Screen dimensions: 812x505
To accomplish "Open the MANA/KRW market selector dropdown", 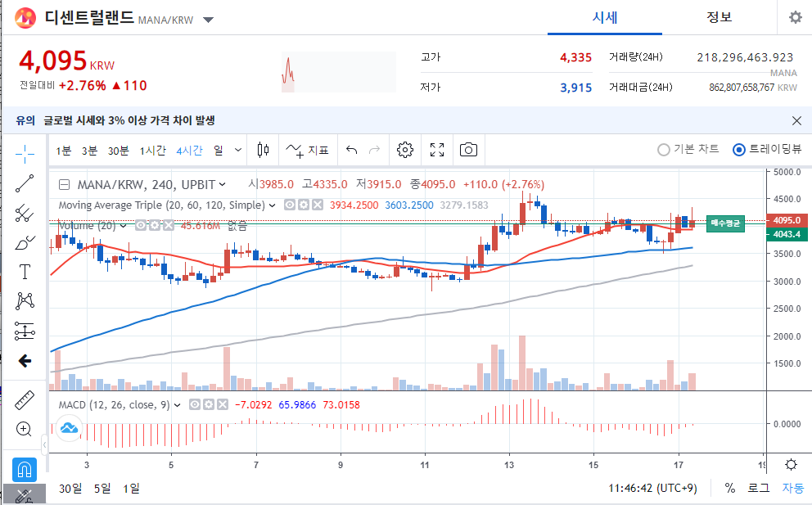I will click(208, 20).
